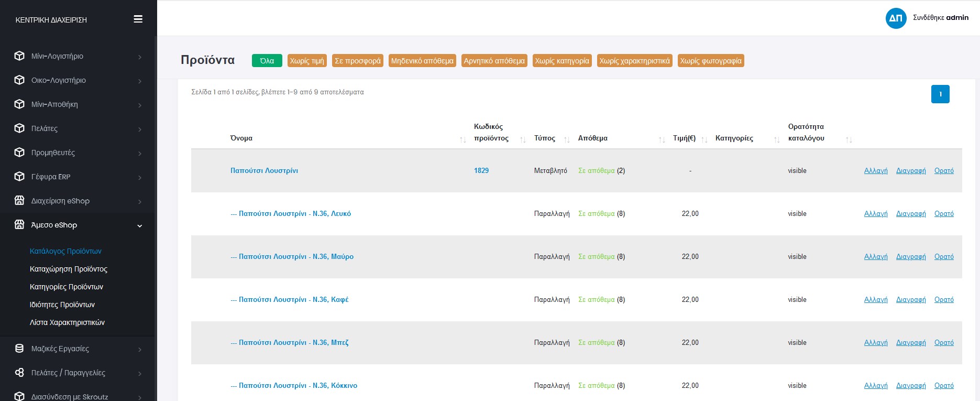Click the database icon beside Μαζικές Εργασίες
Image resolution: width=980 pixels, height=401 pixels.
coord(19,349)
